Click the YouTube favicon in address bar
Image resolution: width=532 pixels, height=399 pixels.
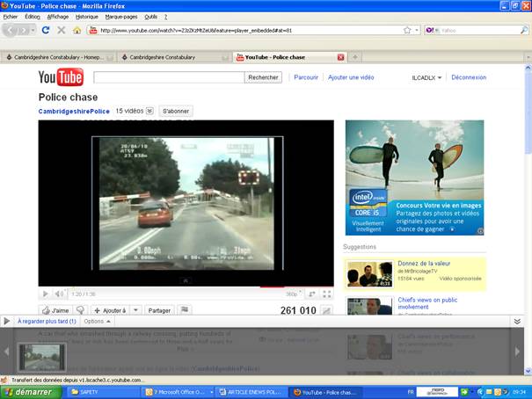point(92,30)
